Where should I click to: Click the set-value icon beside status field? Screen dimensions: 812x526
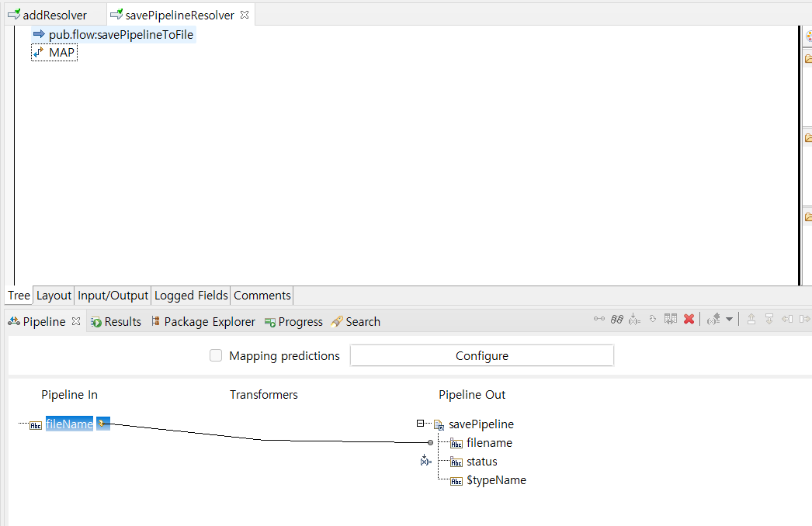pos(425,461)
